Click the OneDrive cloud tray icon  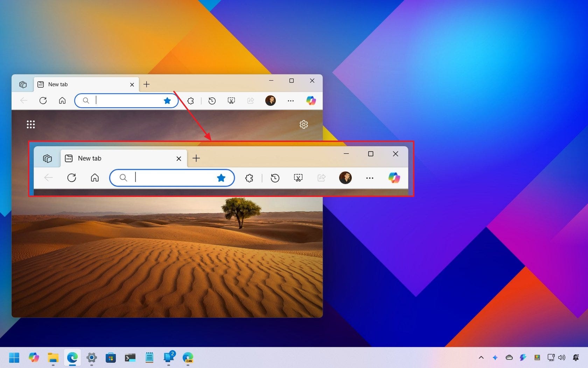[509, 357]
